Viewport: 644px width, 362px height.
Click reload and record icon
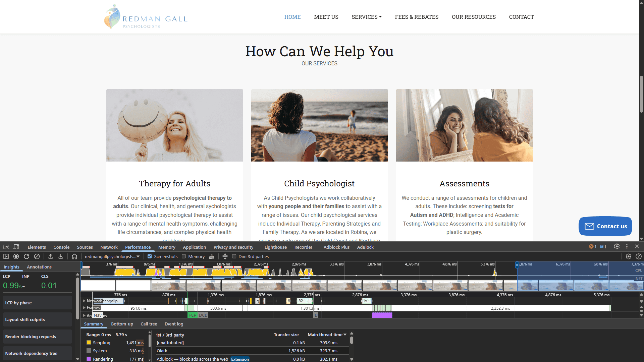coord(26,256)
